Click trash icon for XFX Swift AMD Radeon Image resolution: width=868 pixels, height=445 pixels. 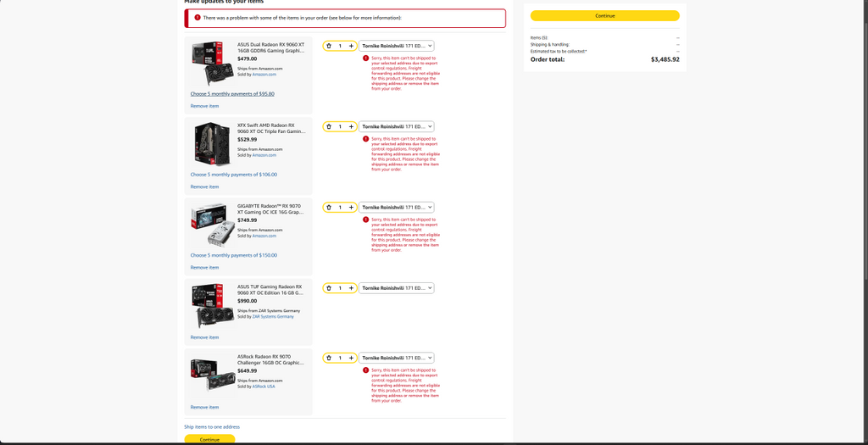[x=329, y=127]
